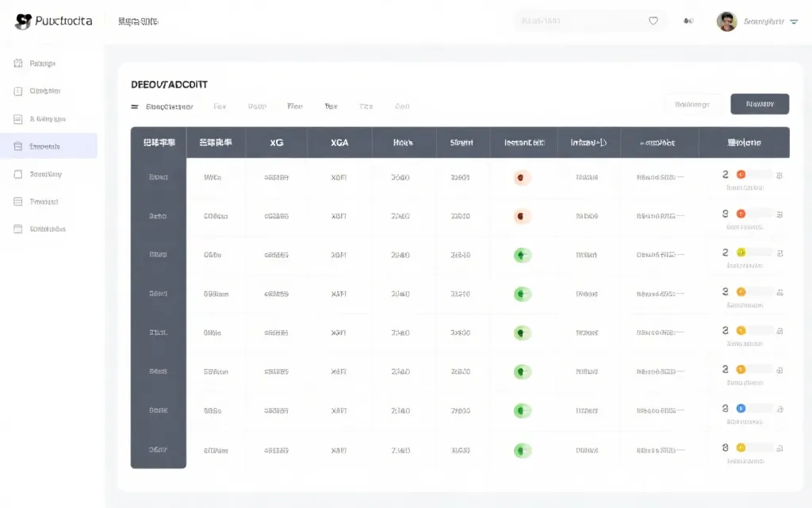812x508 pixels.
Task: Expand the XGA column header
Action: click(339, 143)
